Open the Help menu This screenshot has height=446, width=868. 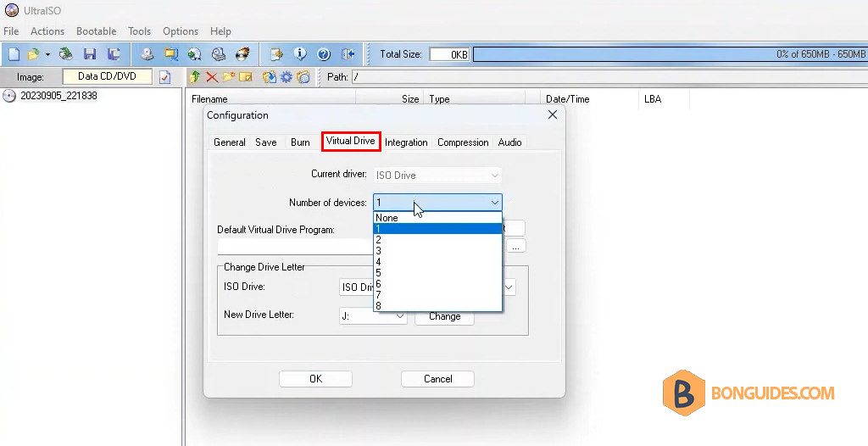pos(220,31)
